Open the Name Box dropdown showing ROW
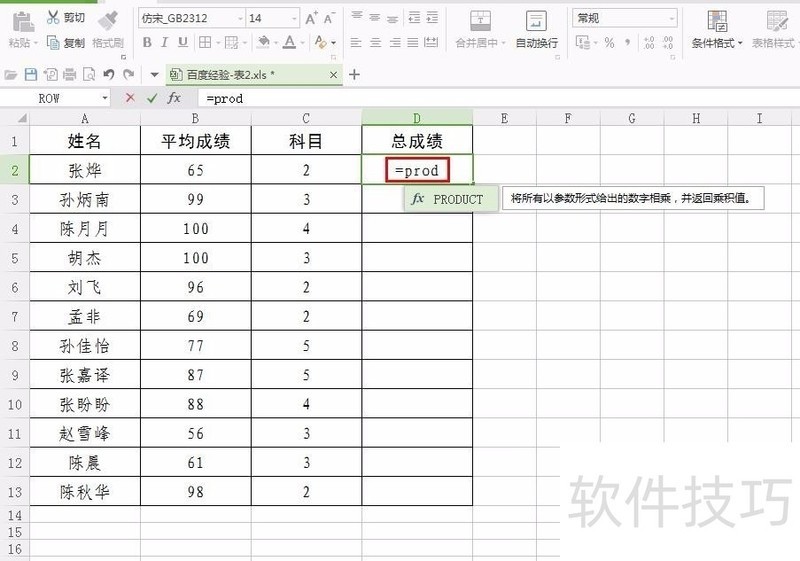This screenshot has height=561, width=800. tap(105, 98)
